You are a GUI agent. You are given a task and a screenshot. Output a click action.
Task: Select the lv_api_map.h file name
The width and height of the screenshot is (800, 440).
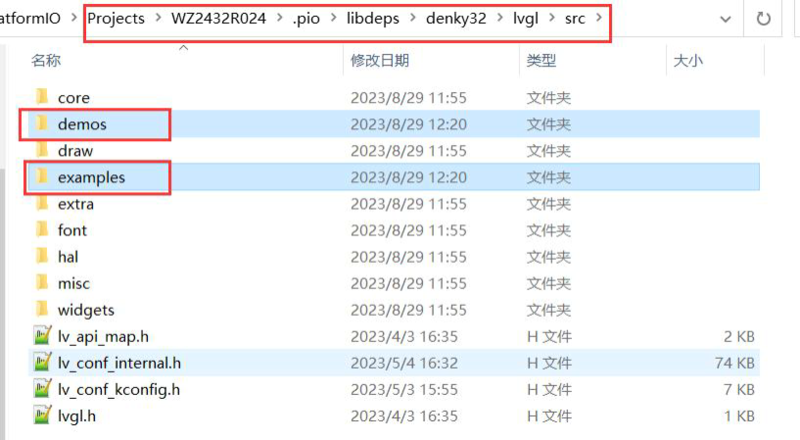click(103, 336)
